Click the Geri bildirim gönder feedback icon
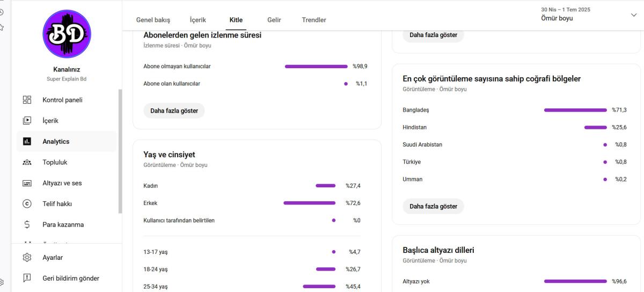Image resolution: width=644 pixels, height=292 pixels. [27, 278]
